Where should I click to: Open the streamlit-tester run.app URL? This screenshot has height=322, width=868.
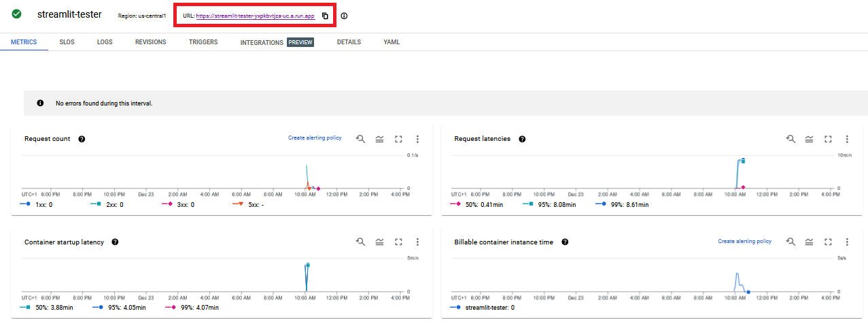click(x=255, y=16)
